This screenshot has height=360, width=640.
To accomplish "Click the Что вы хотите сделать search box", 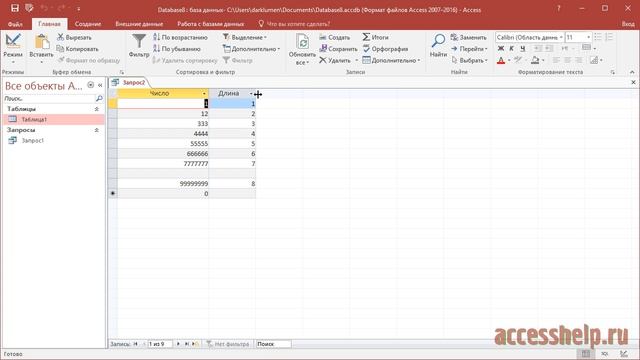I will click(295, 24).
